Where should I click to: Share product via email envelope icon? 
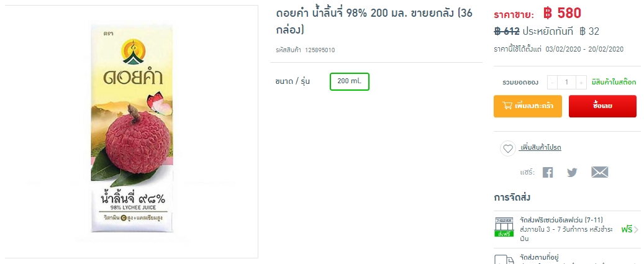(599, 173)
